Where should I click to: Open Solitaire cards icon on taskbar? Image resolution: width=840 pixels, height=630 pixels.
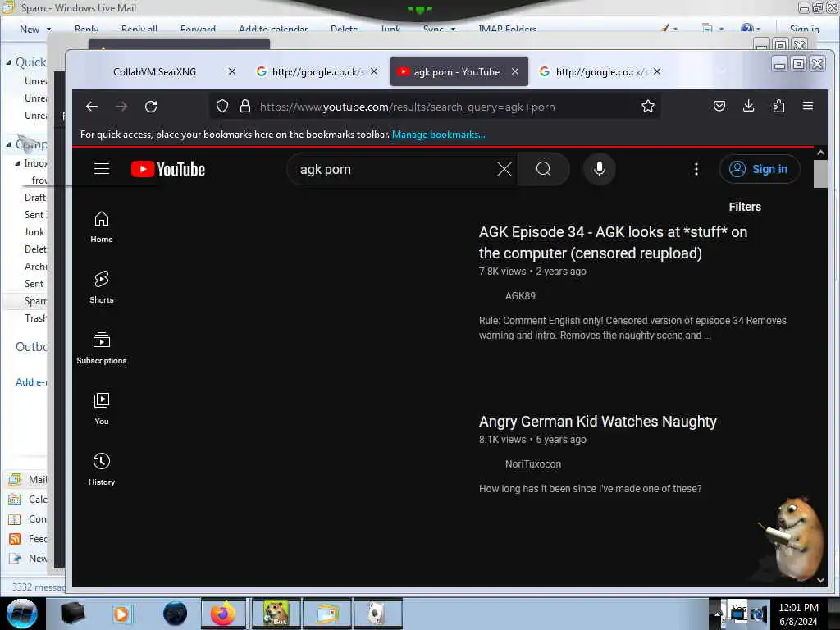coord(377,614)
